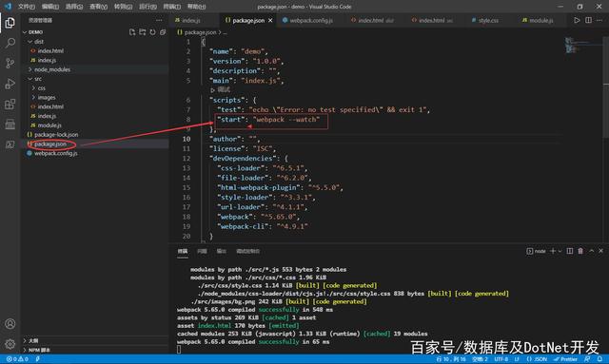Expand the css folder

[33, 88]
